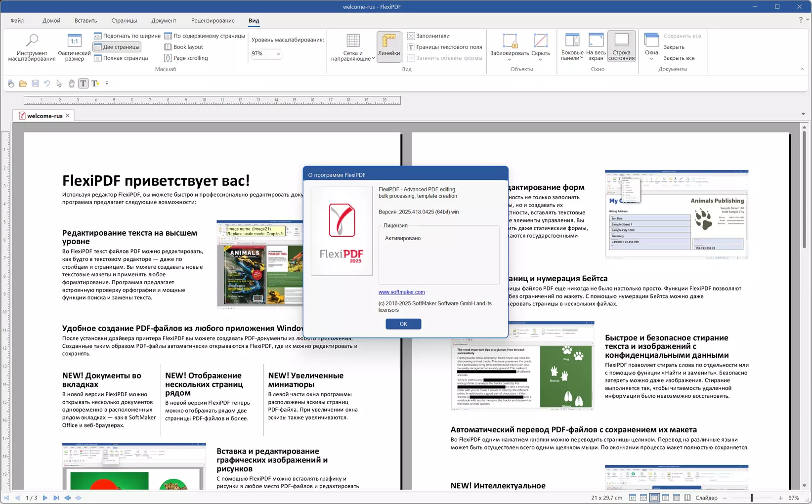Open a file using the folder icon
The image size is (812, 504).
(23, 84)
